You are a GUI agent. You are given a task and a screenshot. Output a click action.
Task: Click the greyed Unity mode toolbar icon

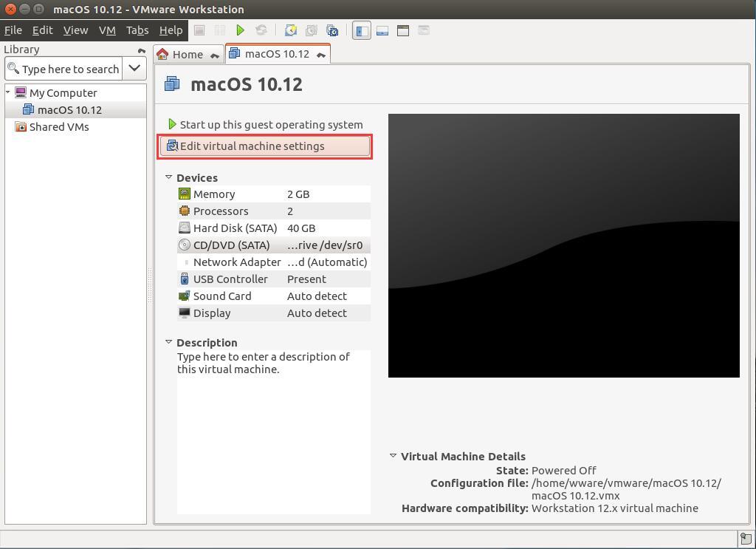[x=424, y=30]
